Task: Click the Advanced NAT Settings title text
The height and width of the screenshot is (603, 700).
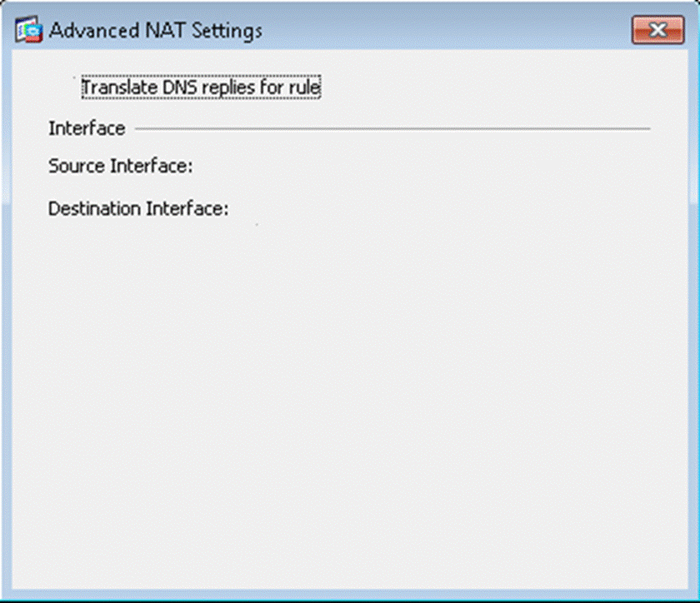Action: tap(156, 31)
